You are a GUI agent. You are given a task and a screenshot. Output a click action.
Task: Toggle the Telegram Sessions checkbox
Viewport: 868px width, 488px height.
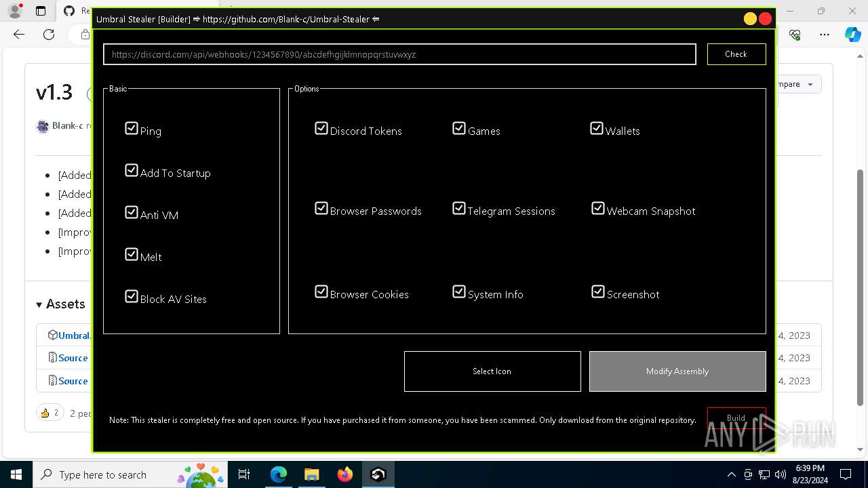tap(459, 208)
